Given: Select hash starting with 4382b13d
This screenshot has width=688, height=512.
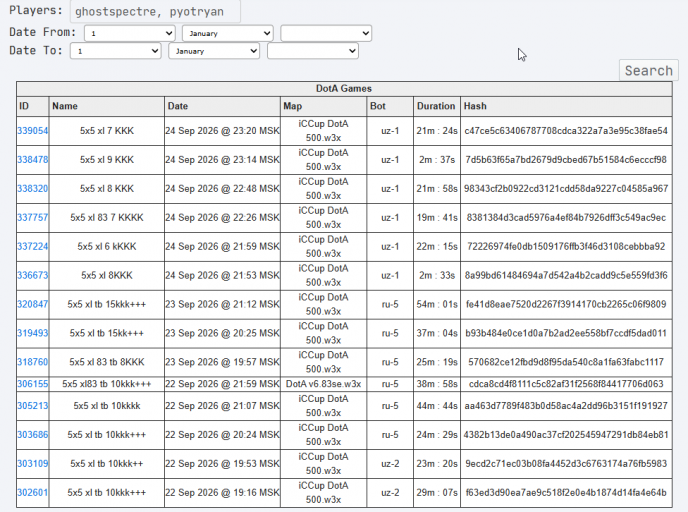Looking at the screenshot, I should pyautogui.click(x=566, y=435).
